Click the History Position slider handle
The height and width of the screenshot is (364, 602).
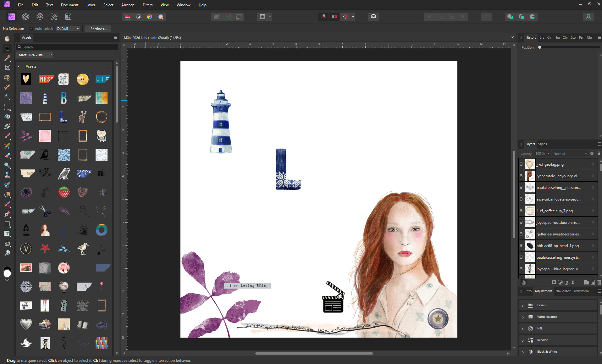click(540, 47)
